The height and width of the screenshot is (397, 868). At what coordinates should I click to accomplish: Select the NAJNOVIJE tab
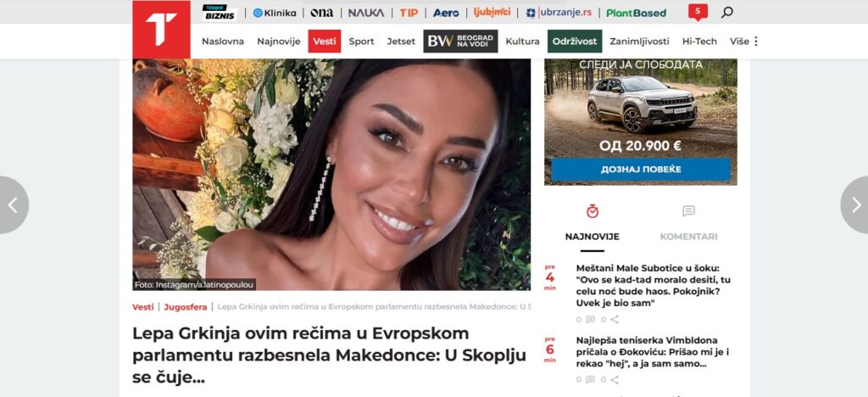click(x=593, y=237)
